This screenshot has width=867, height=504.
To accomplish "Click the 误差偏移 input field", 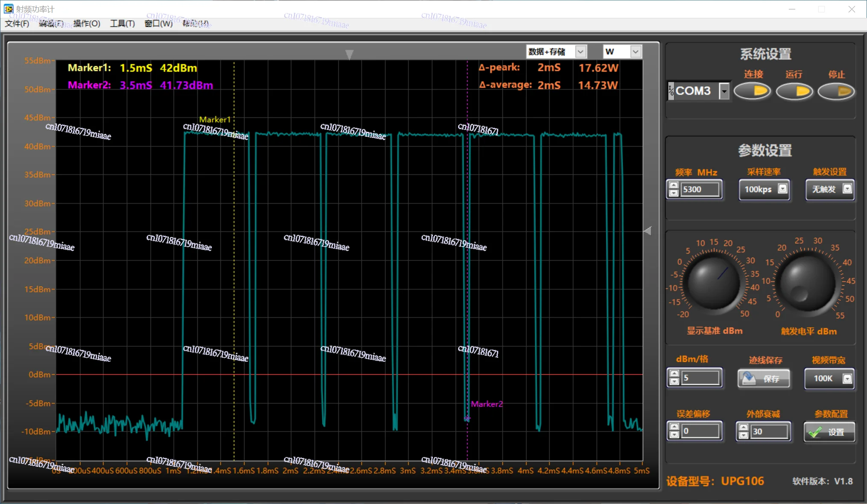I will click(x=700, y=431).
